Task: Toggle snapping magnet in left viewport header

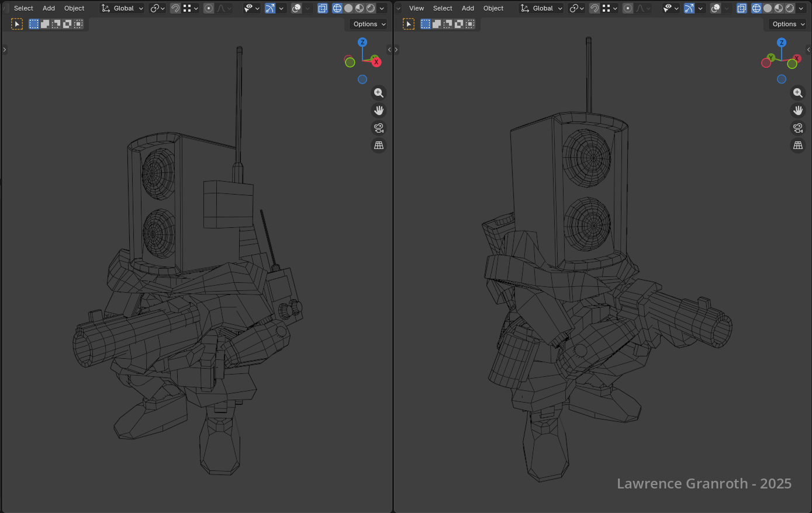Action: tap(175, 8)
